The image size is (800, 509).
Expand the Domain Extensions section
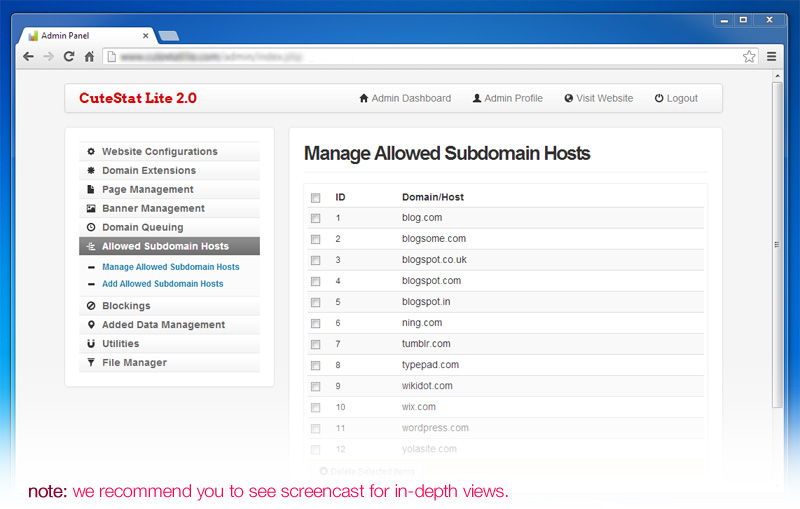169,170
